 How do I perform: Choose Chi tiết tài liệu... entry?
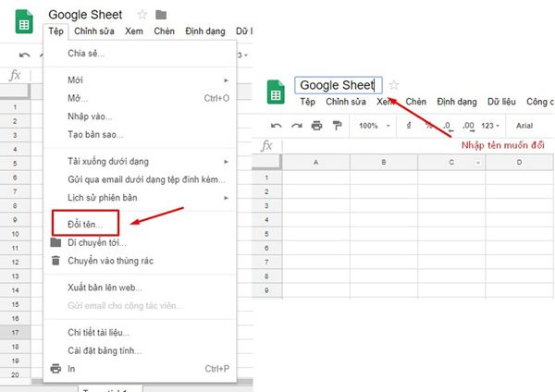pos(141,333)
